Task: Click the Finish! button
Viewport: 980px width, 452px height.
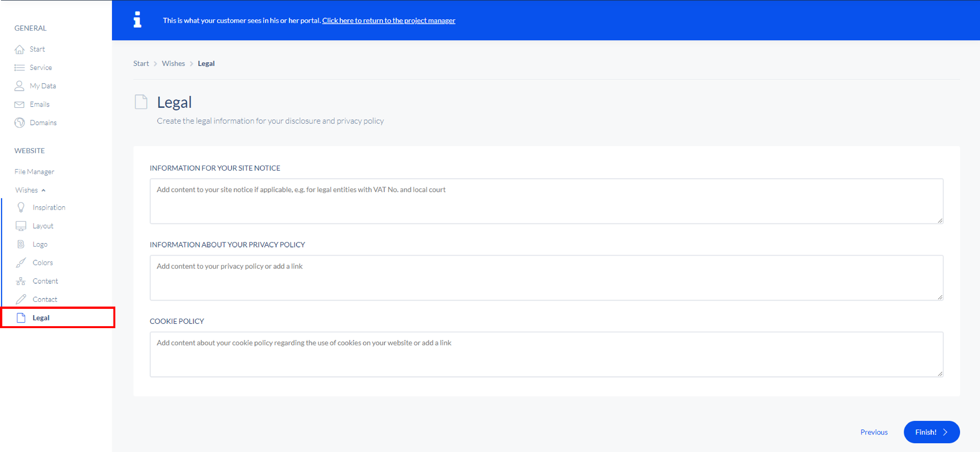Action: coord(931,432)
